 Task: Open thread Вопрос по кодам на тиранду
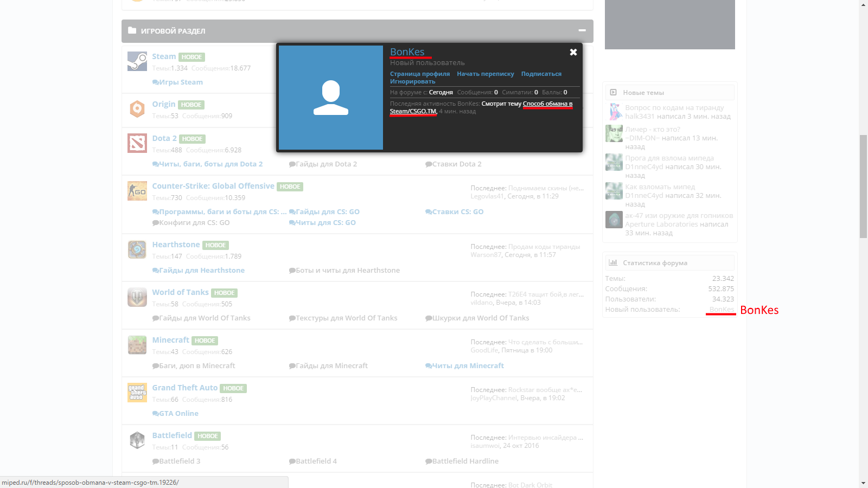coord(674,108)
